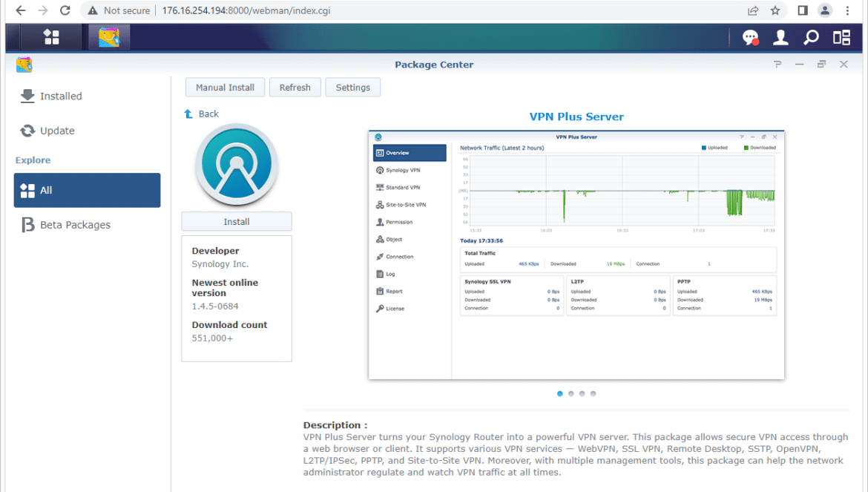Click the browser address bar URL
868x492 pixels.
[246, 10]
